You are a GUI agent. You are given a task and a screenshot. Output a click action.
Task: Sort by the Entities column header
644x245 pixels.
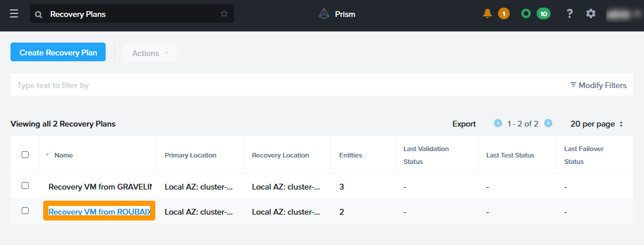point(350,155)
